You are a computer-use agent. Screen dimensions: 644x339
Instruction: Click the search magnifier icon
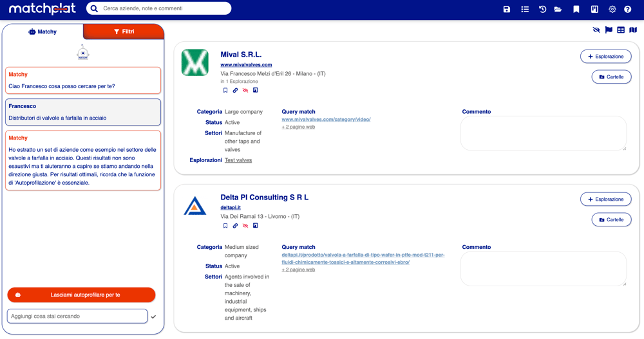(94, 8)
